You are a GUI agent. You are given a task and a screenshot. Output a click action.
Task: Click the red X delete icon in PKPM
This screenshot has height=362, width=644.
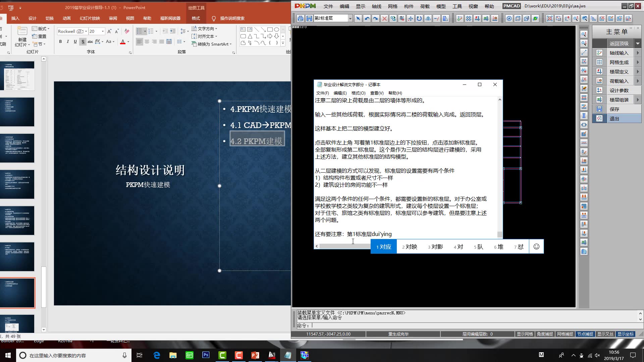pos(384,18)
